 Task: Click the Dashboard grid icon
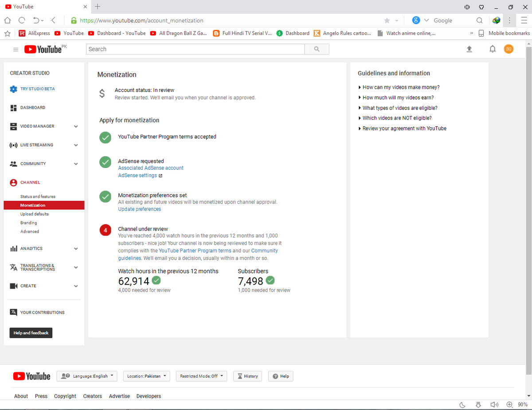click(x=13, y=108)
